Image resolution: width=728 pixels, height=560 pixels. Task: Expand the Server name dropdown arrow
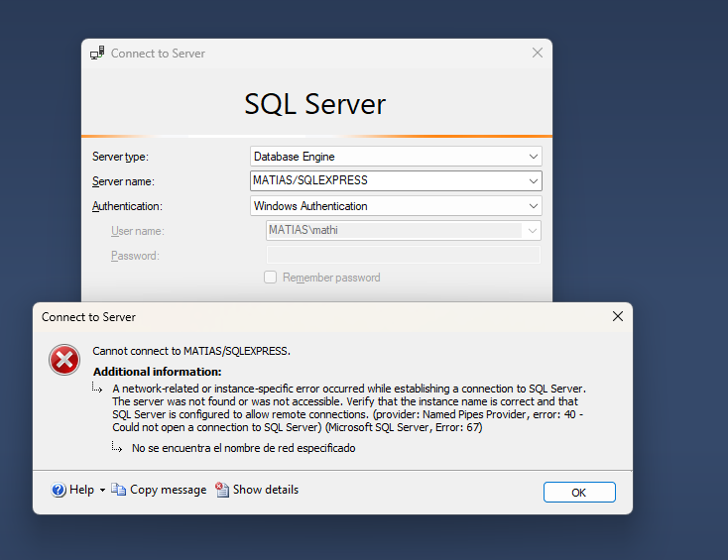click(x=533, y=181)
